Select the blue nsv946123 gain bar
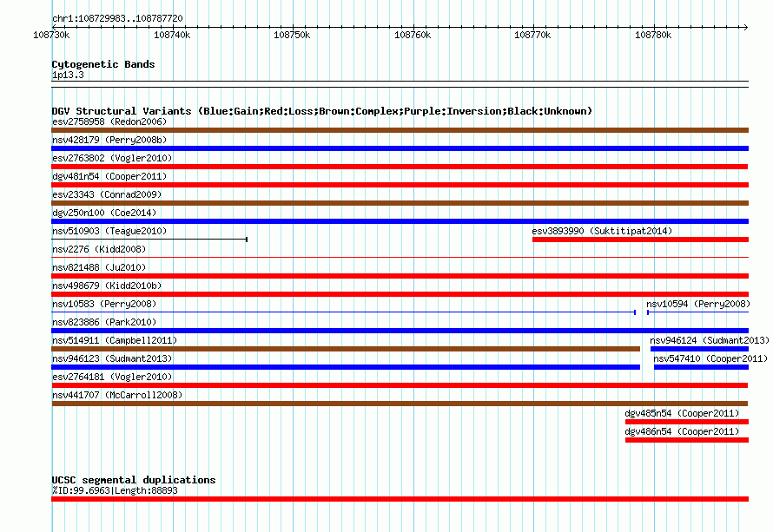The height and width of the screenshot is (532, 773). click(x=346, y=367)
